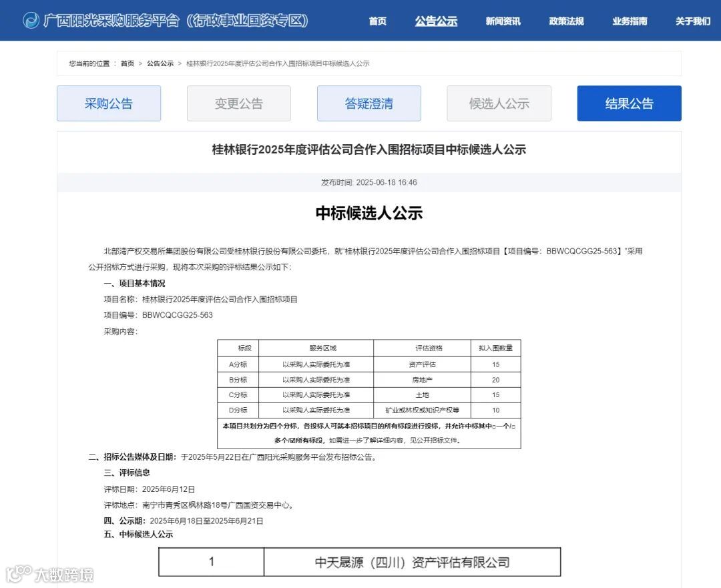Click the 标段 table header cell
The height and width of the screenshot is (588, 721).
click(x=238, y=348)
